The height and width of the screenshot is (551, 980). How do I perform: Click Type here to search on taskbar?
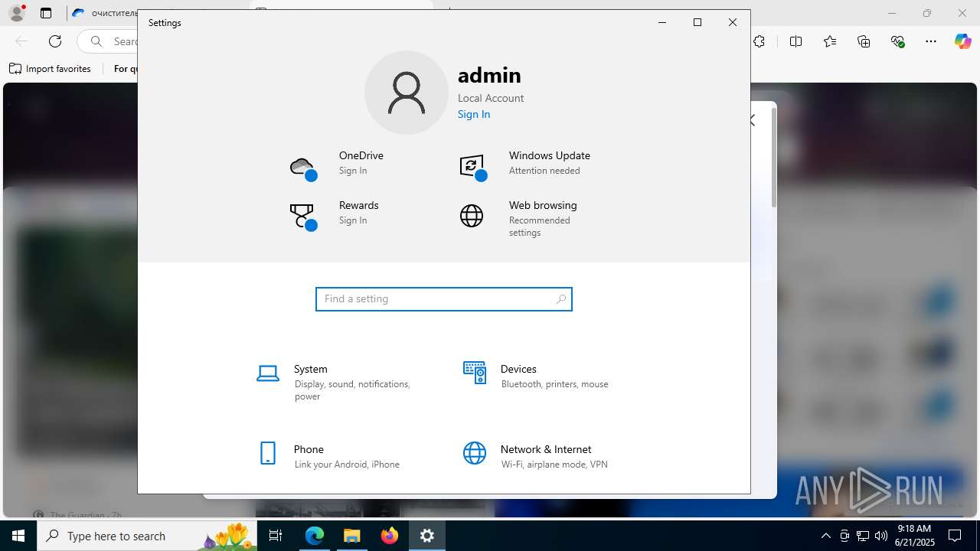(147, 536)
